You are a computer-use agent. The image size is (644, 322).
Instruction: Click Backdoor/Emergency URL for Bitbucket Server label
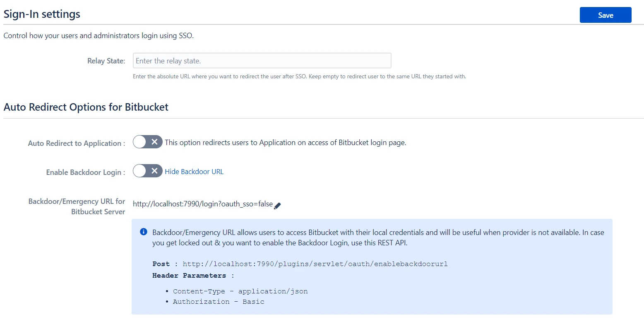(x=77, y=206)
